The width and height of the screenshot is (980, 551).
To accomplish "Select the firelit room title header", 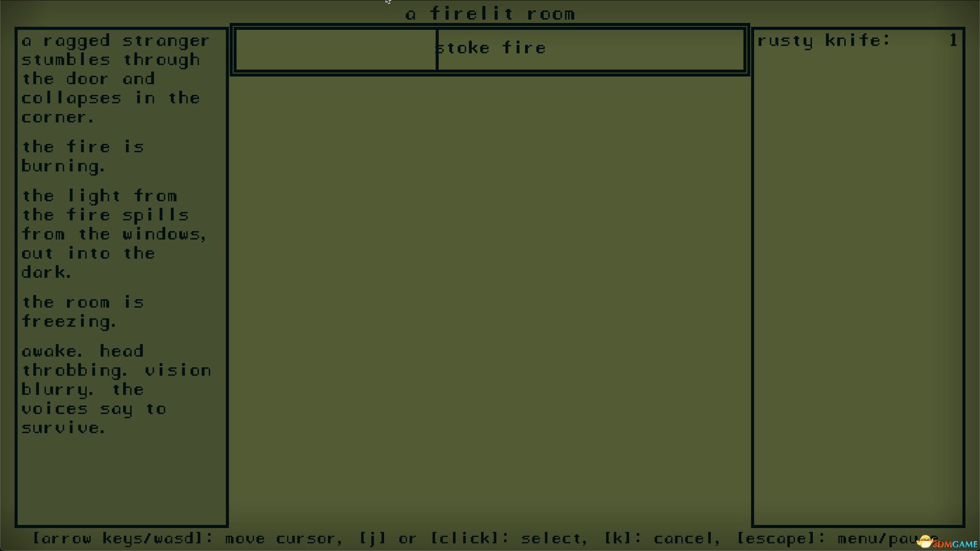I will (x=490, y=13).
